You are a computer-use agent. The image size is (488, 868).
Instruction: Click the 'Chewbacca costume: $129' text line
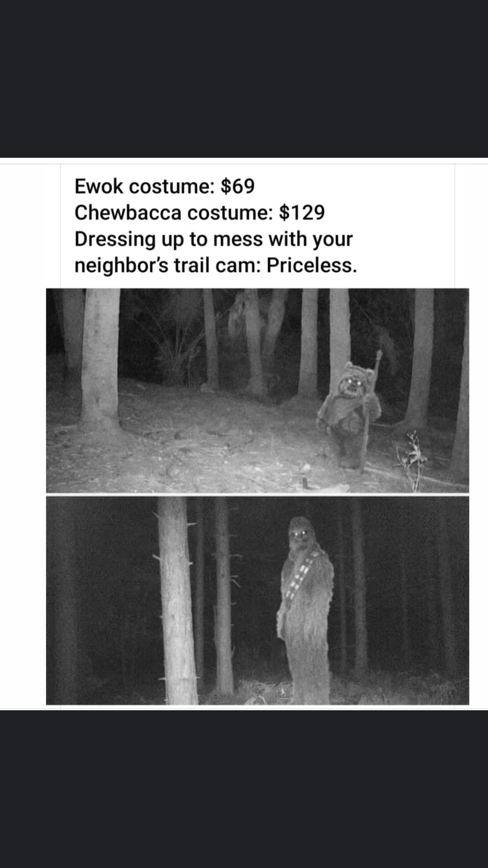coord(200,213)
